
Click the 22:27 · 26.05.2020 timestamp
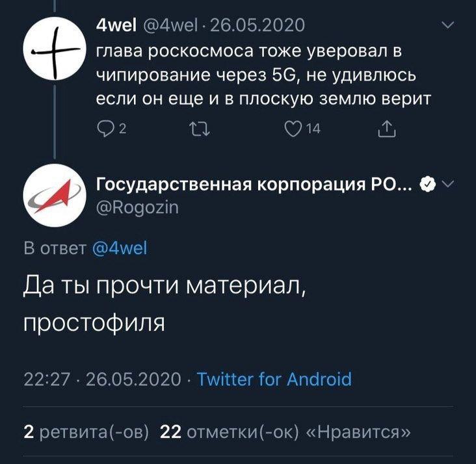pos(102,379)
